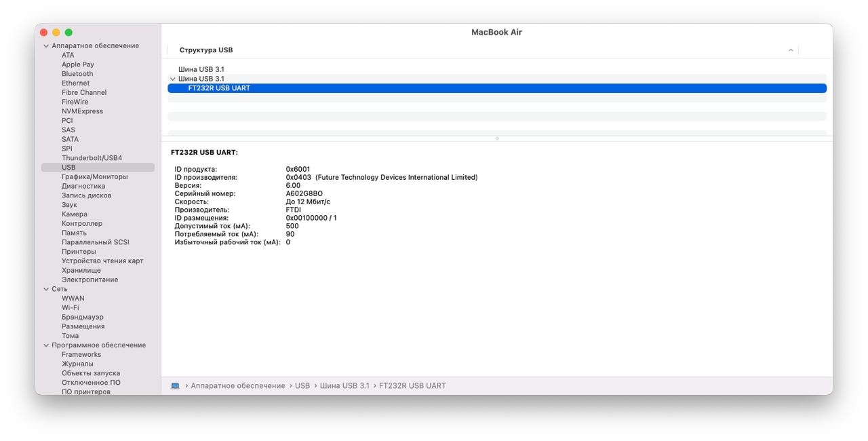This screenshot has width=868, height=441.
Task: Open Графика/Мониторы in the sidebar
Action: point(94,177)
